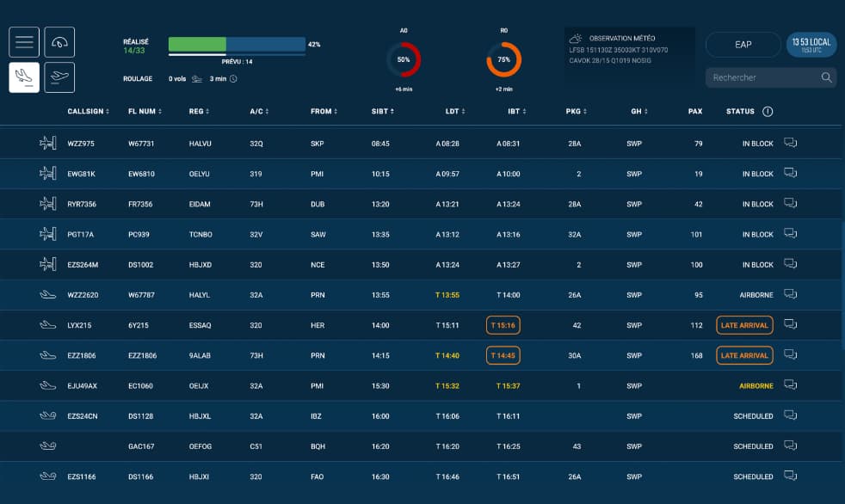Sort by the SIBT column
This screenshot has height=504, width=845.
click(383, 112)
